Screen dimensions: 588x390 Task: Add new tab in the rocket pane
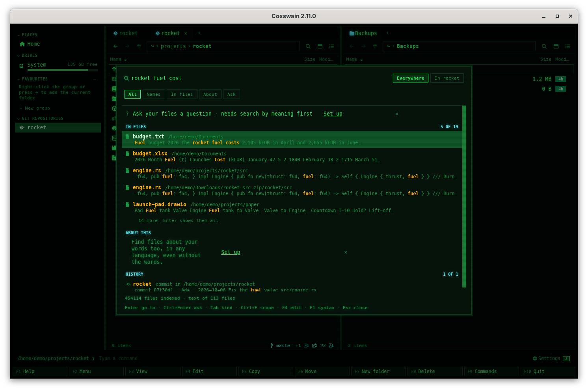click(199, 34)
